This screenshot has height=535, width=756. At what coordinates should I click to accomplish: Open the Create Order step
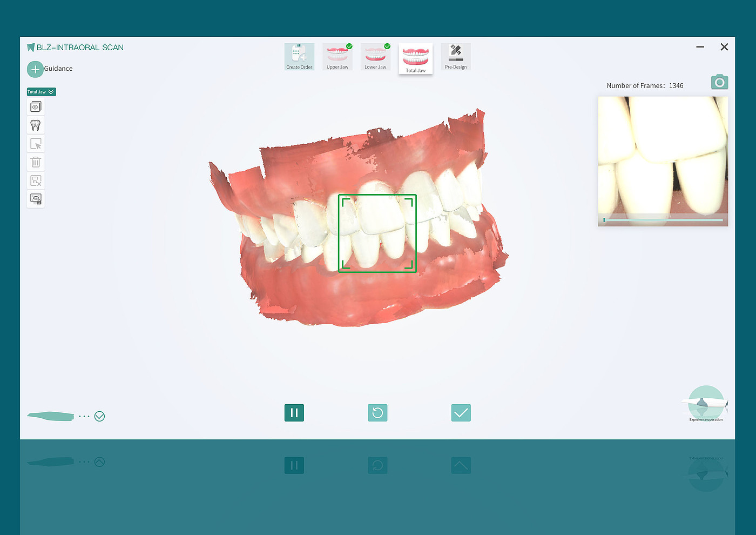click(x=299, y=57)
